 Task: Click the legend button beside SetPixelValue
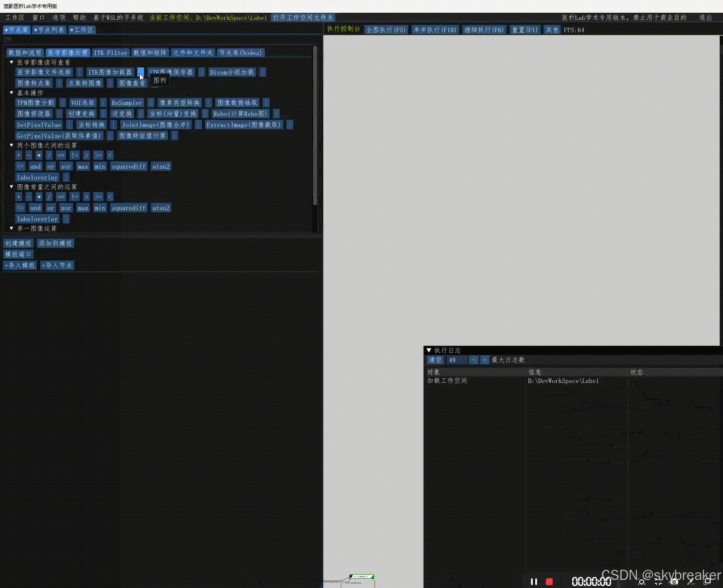(70, 125)
